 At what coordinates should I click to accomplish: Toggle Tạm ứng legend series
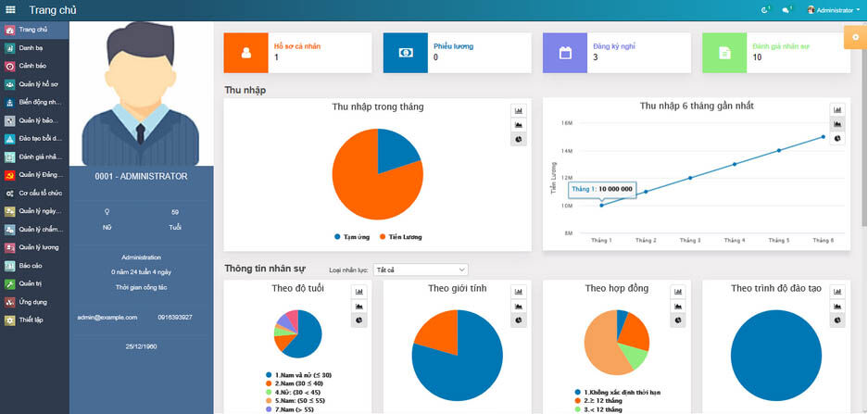(351, 237)
